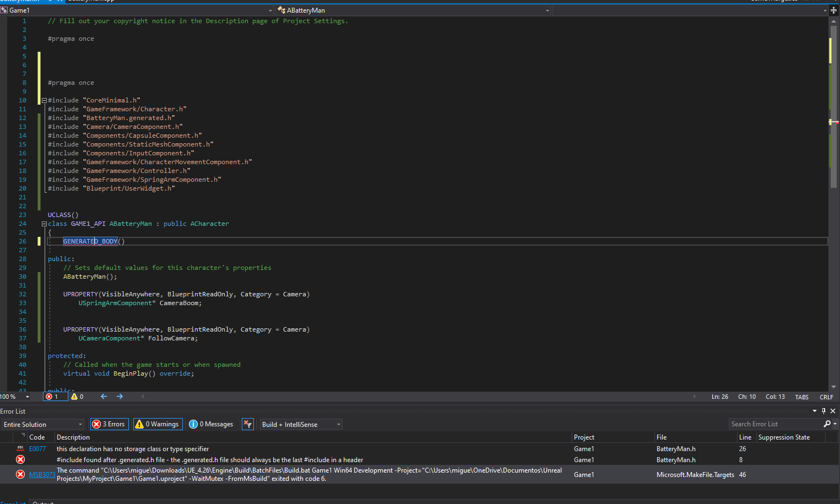Toggle the 0 Warnings filter
Screen dimensions: 840x504
pos(158,424)
